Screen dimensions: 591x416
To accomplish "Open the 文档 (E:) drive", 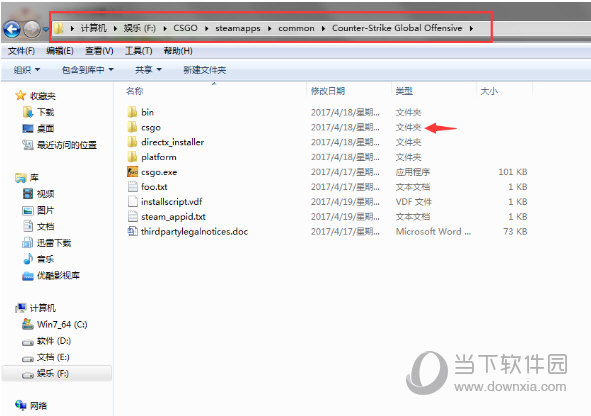I will point(46,357).
